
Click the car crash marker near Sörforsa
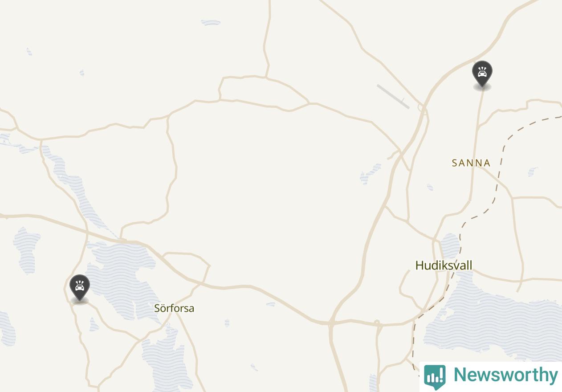80,288
